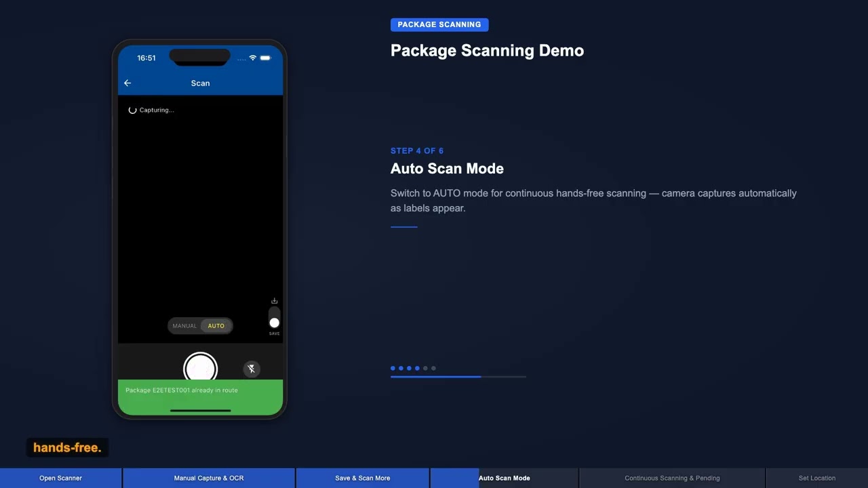Click the Auto Scan Mode heading
This screenshot has height=488, width=868.
coord(447,169)
